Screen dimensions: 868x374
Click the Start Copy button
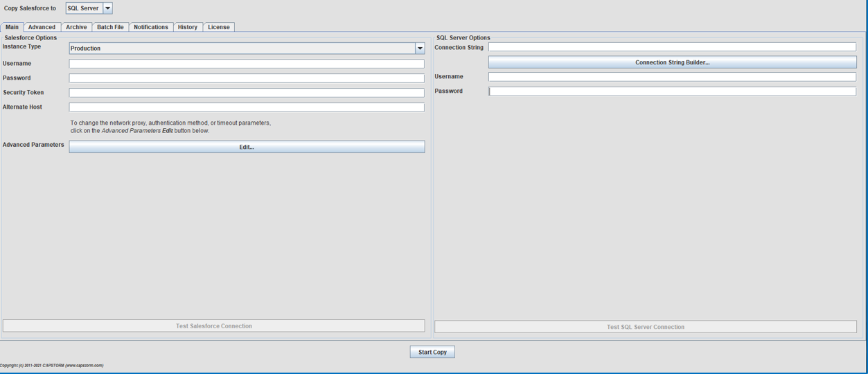pos(432,352)
